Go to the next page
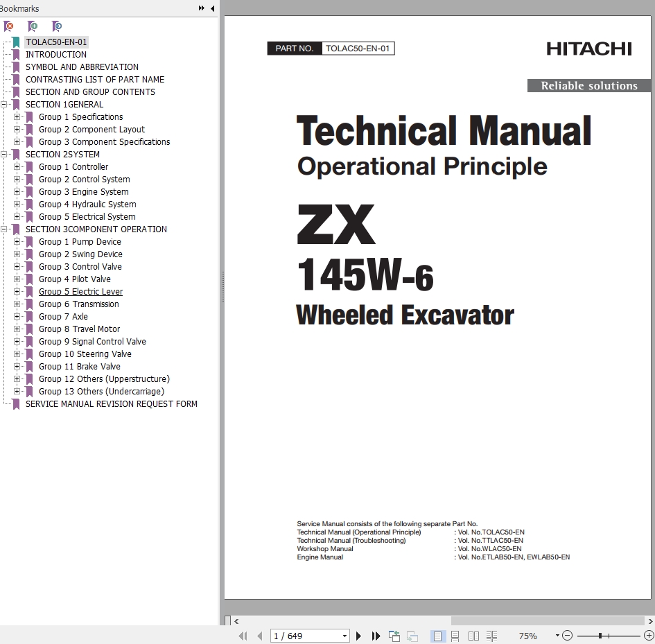Screen dimensions: 655x644 358,636
